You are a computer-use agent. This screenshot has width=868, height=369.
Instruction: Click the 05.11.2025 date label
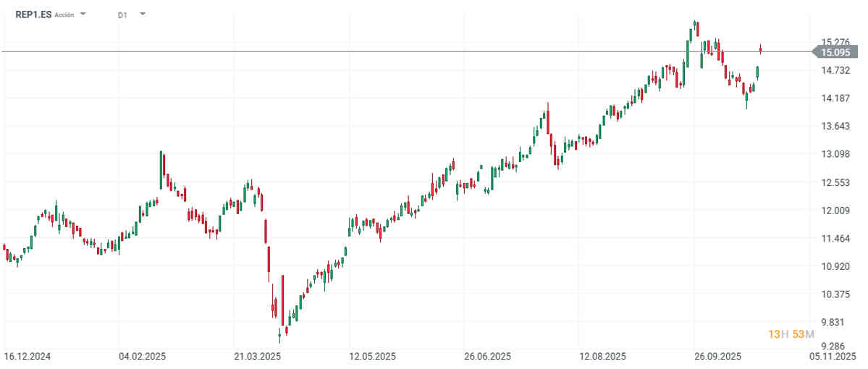coord(833,356)
